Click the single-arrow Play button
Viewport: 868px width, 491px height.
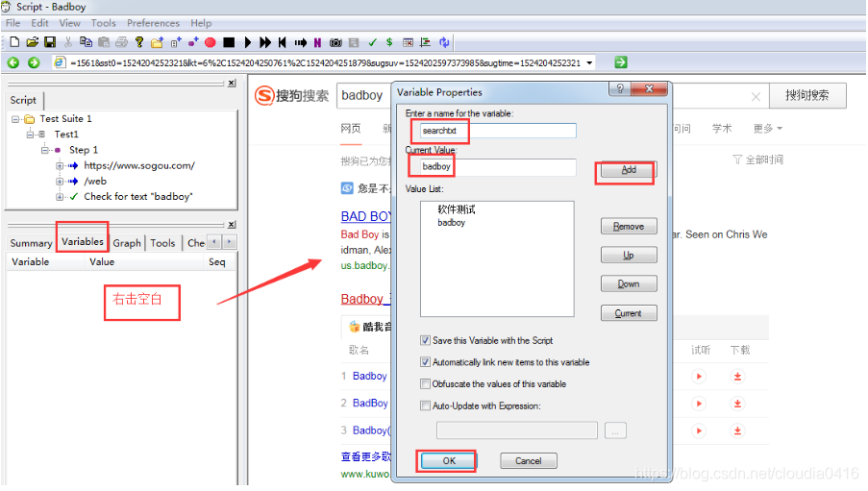[247, 42]
